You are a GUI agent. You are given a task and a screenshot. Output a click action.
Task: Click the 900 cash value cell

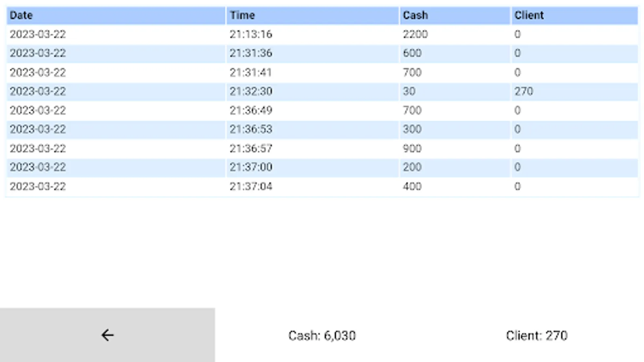(x=412, y=148)
